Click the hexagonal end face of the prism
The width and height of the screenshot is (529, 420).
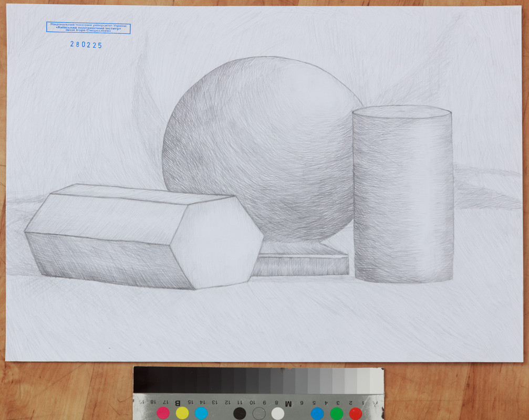pyautogui.click(x=216, y=243)
